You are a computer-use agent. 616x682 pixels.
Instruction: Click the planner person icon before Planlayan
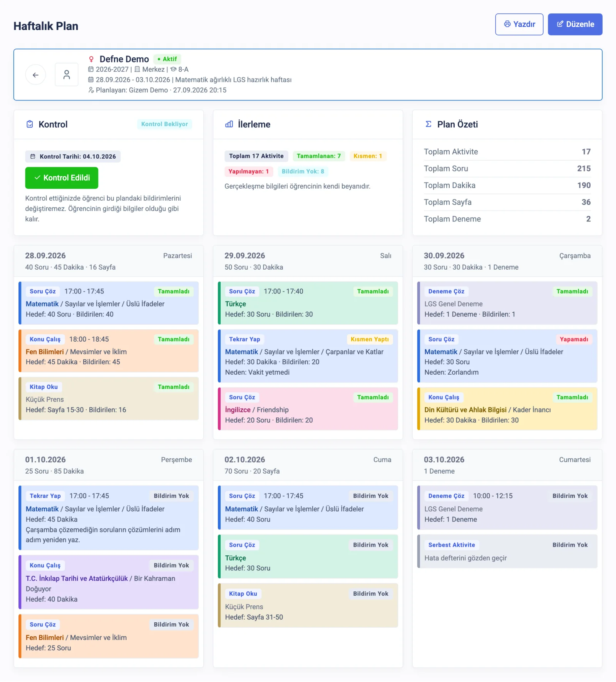[x=91, y=90]
